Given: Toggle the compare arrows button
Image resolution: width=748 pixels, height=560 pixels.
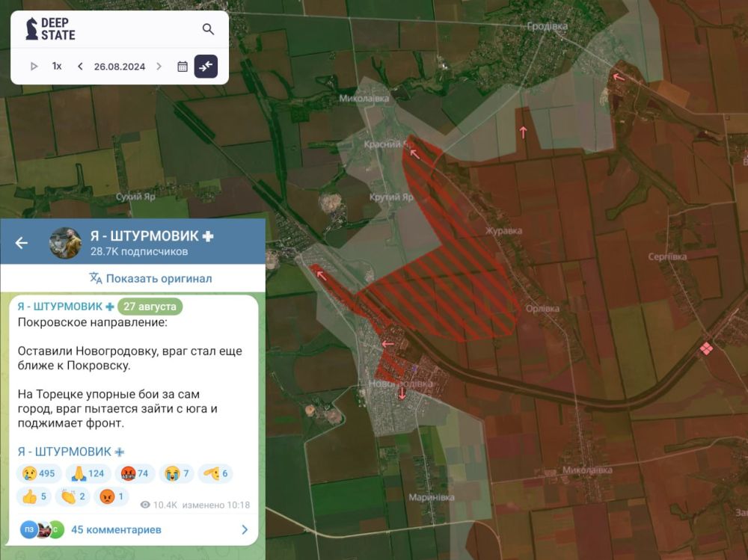Looking at the screenshot, I should pyautogui.click(x=206, y=66).
